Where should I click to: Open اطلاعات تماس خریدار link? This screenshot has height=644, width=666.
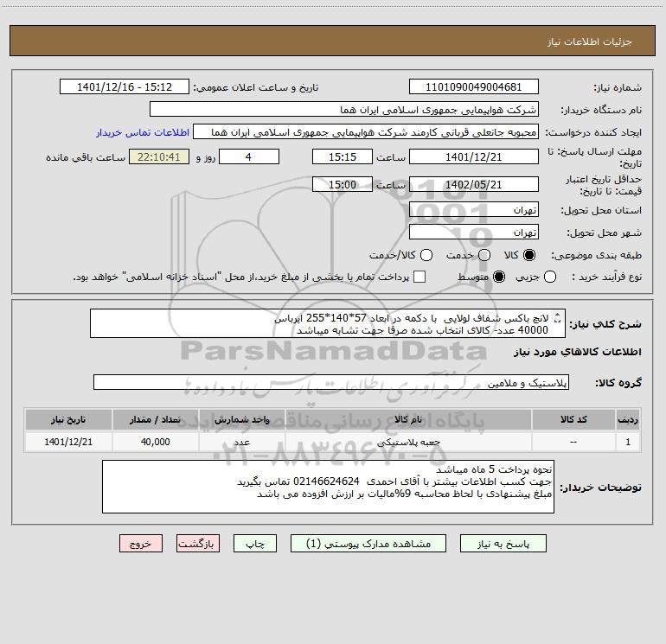[143, 132]
